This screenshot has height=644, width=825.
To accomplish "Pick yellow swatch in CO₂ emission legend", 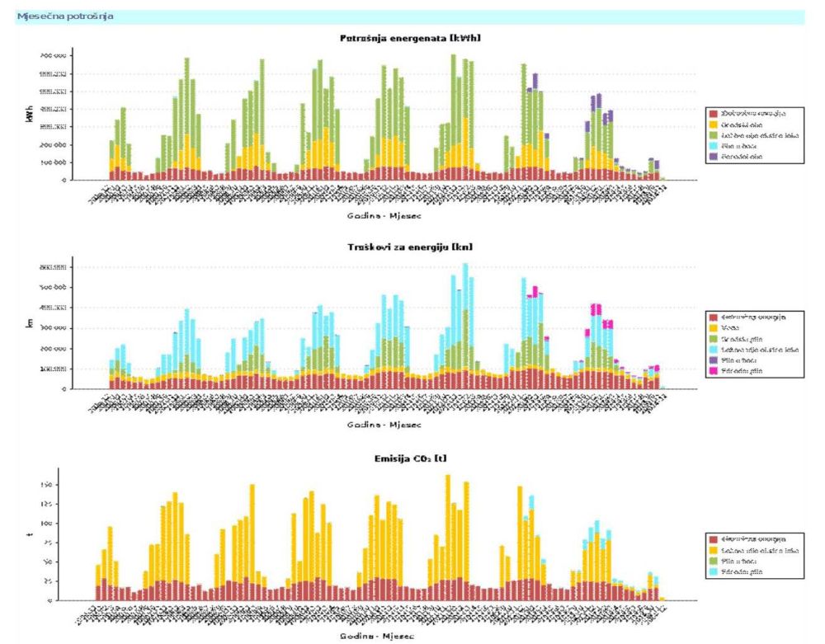I will [714, 549].
